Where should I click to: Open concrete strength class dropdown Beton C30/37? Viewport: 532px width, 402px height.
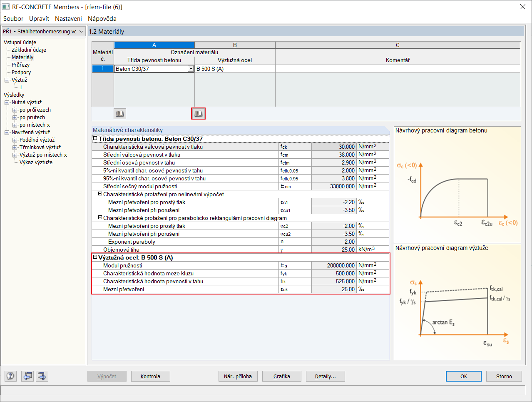click(191, 69)
